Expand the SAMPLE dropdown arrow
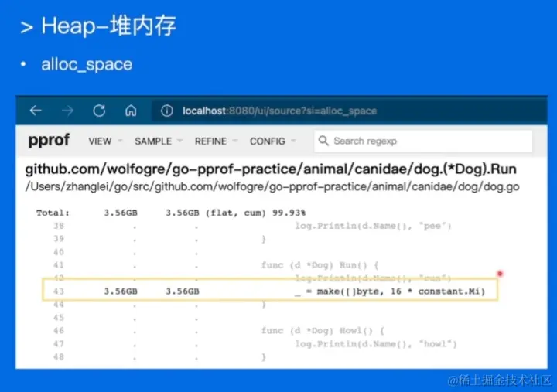Screen dimensions: 557x392 179,141
